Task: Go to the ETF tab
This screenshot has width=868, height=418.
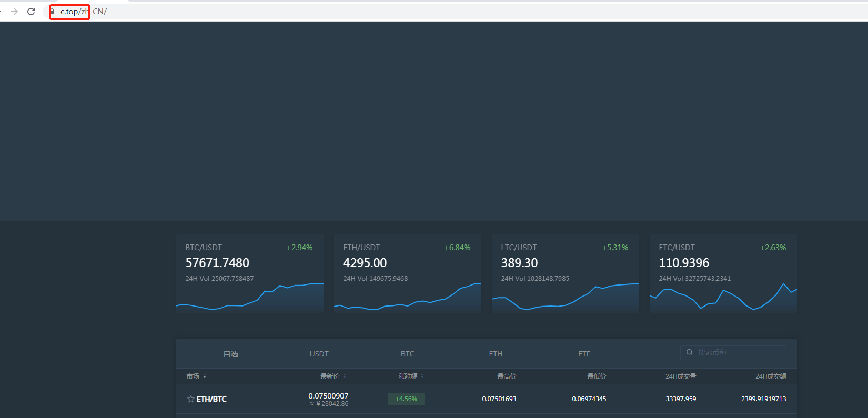Action: [584, 354]
